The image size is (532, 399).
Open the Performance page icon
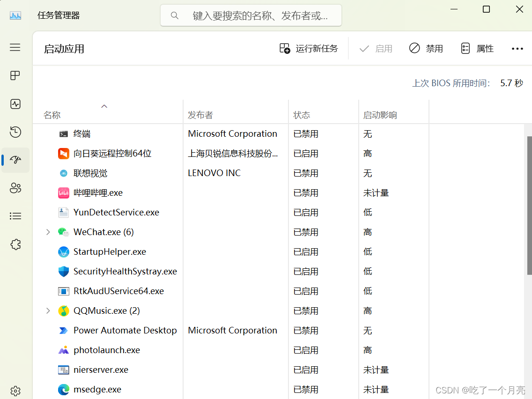click(x=15, y=104)
